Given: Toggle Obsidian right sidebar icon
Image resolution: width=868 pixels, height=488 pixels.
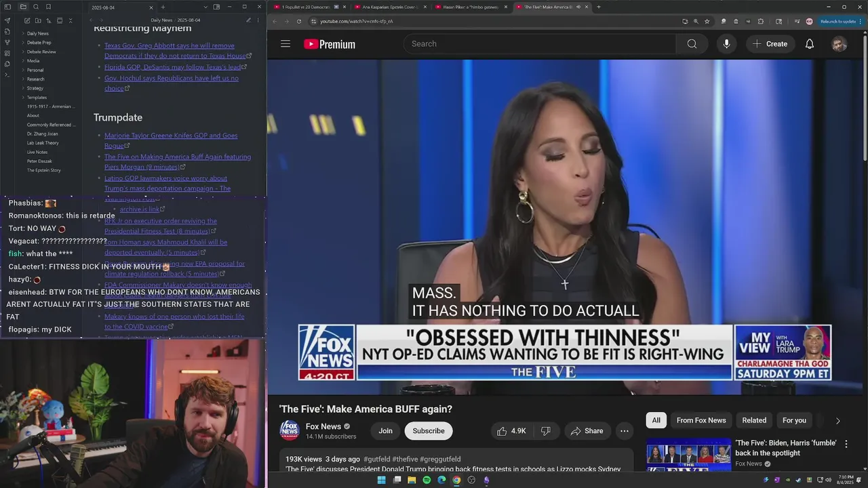Looking at the screenshot, I should click(216, 7).
